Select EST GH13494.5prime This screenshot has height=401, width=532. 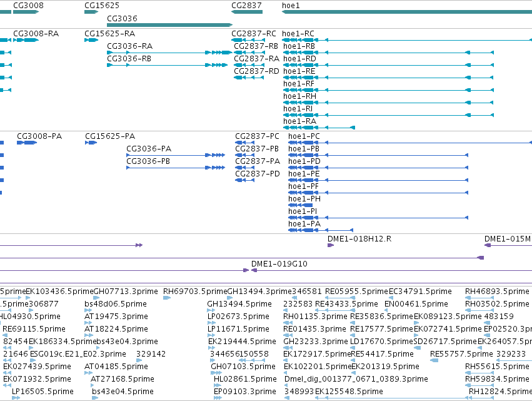tap(239, 304)
